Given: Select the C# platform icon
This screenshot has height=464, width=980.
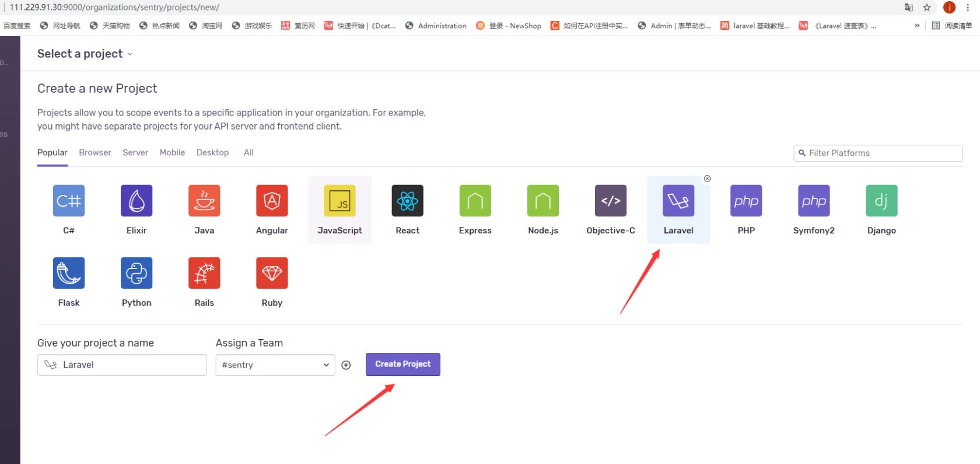Looking at the screenshot, I should click(69, 201).
